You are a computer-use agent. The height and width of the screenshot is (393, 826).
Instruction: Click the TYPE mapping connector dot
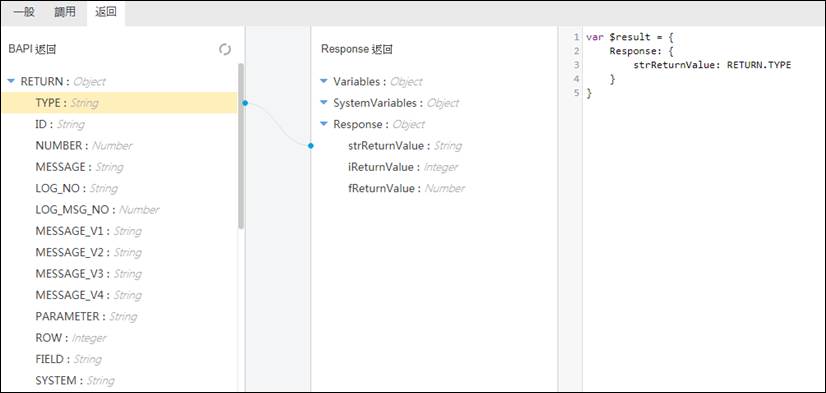point(245,103)
